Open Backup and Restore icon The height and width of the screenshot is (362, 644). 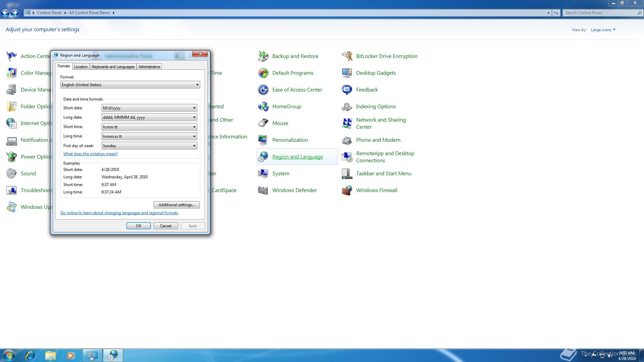pos(263,56)
